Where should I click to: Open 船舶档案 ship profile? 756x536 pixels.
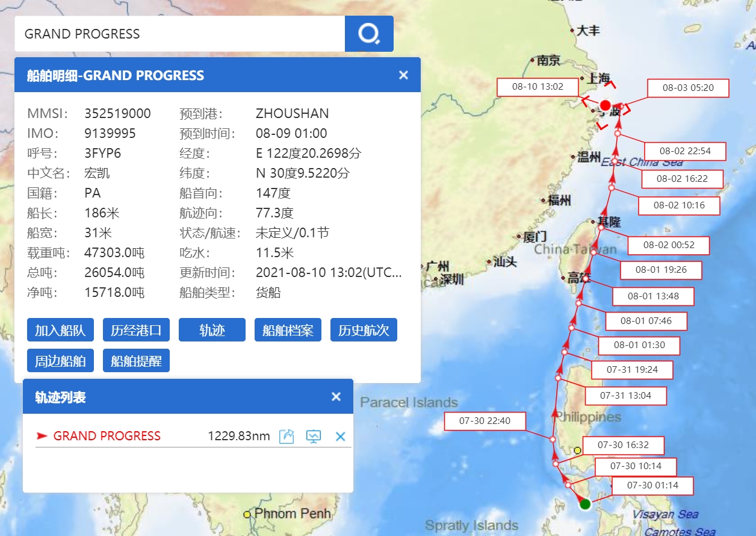pyautogui.click(x=288, y=330)
